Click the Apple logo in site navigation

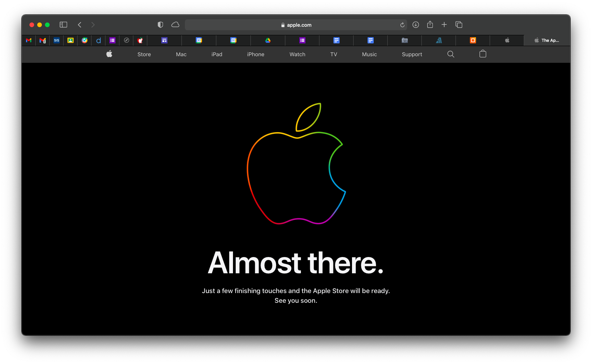click(109, 54)
